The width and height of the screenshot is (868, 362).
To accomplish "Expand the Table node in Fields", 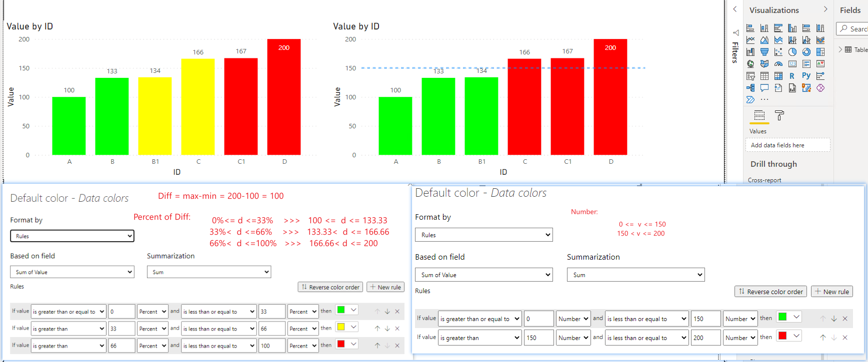I will [840, 49].
